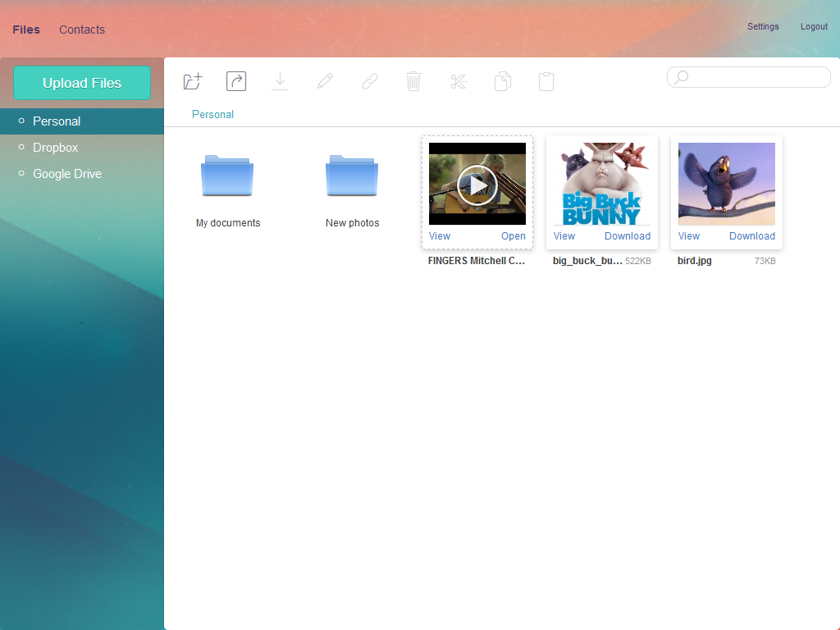Click the download arrow toolbar icon
840x630 pixels.
280,81
